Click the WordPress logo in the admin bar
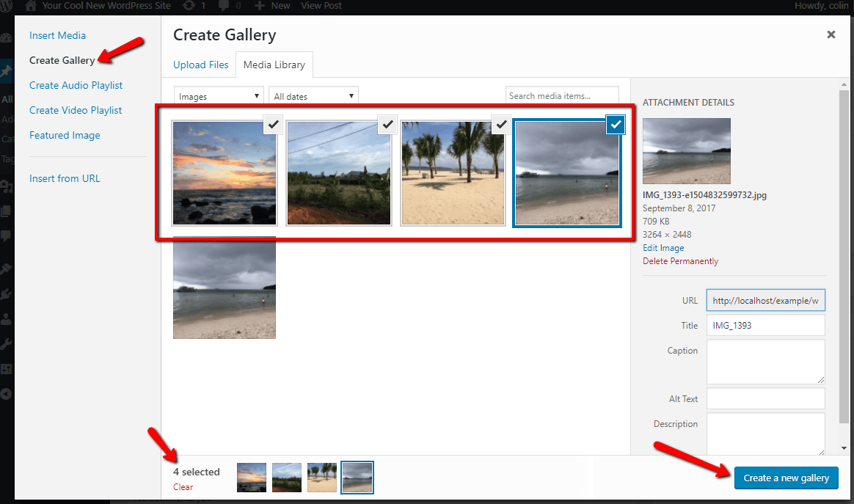Viewport: 854px width, 504px height. (7, 6)
